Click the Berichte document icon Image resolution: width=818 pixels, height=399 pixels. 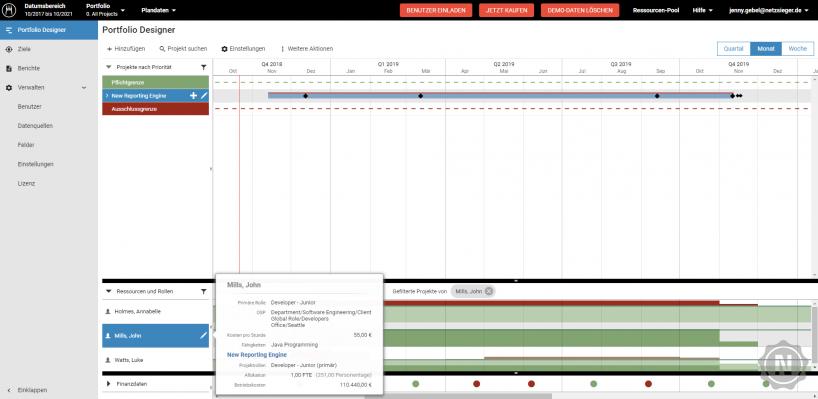(8, 68)
